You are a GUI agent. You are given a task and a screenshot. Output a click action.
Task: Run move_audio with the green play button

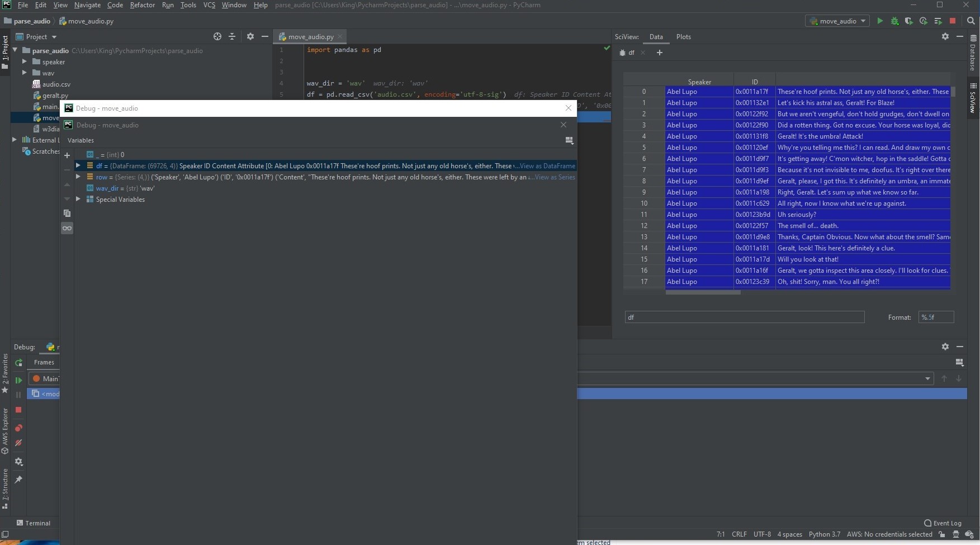point(880,21)
